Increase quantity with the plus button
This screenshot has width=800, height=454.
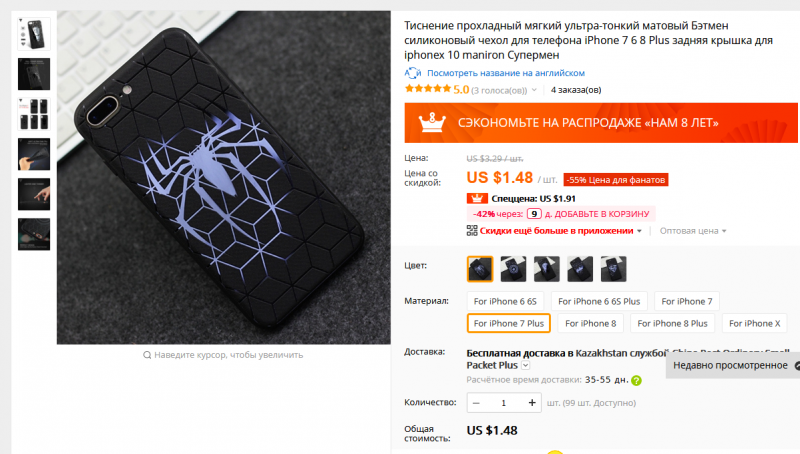(x=532, y=402)
